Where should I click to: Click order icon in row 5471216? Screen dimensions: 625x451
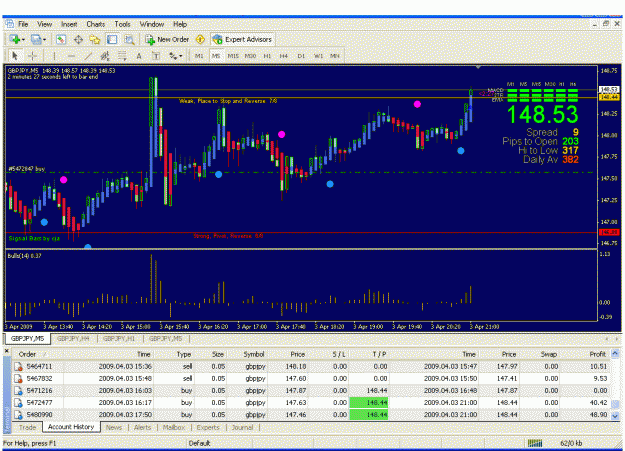pos(18,390)
